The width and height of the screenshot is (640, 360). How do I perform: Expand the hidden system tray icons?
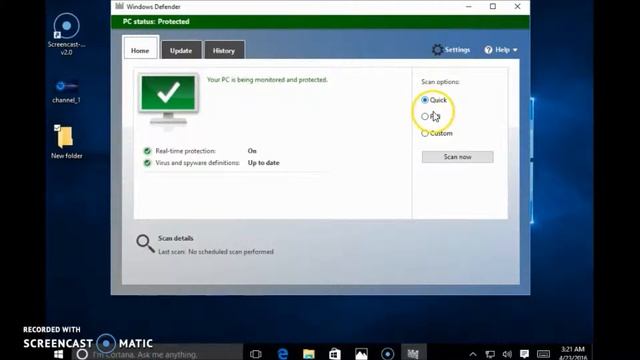[473, 354]
